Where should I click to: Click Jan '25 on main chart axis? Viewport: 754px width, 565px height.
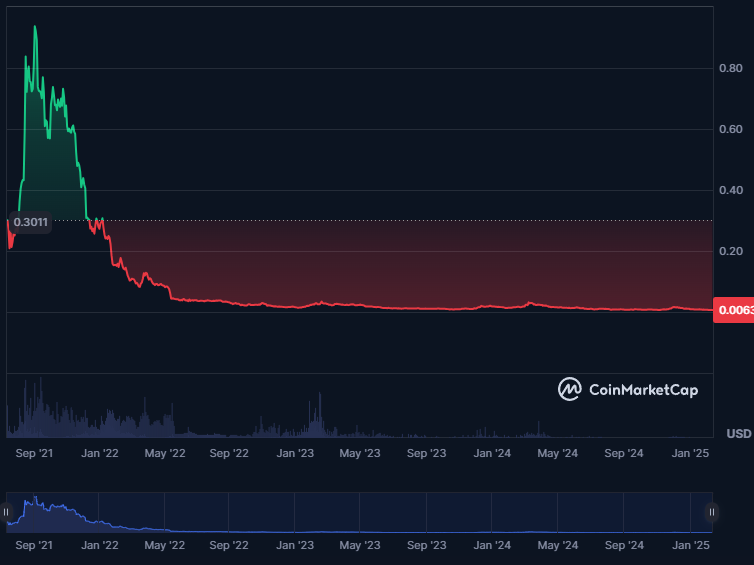coord(690,453)
